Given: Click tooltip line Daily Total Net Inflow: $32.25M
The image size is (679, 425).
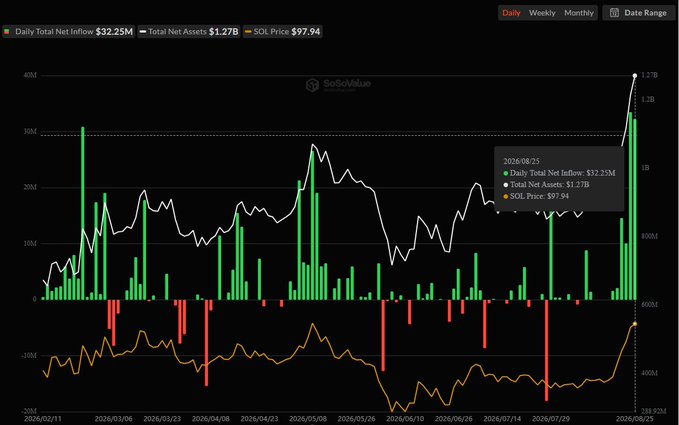Looking at the screenshot, I should pyautogui.click(x=559, y=173).
